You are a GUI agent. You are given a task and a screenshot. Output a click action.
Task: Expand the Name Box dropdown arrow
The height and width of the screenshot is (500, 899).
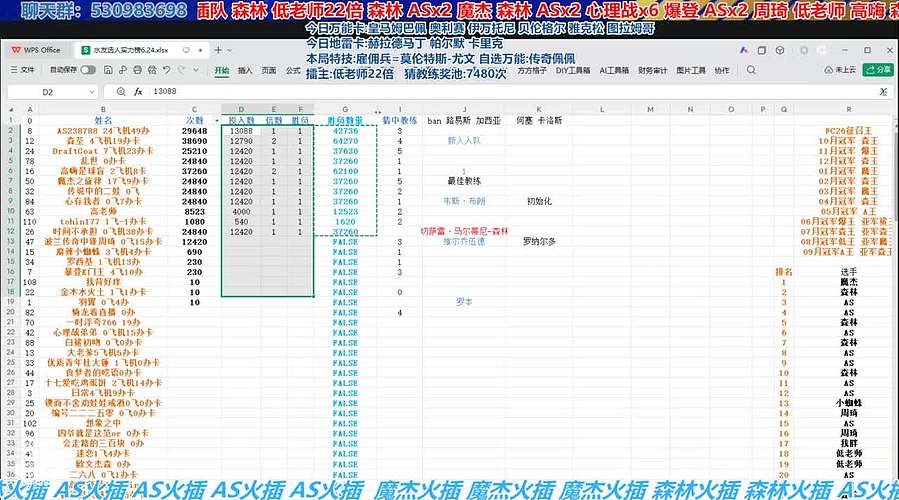tap(92, 92)
